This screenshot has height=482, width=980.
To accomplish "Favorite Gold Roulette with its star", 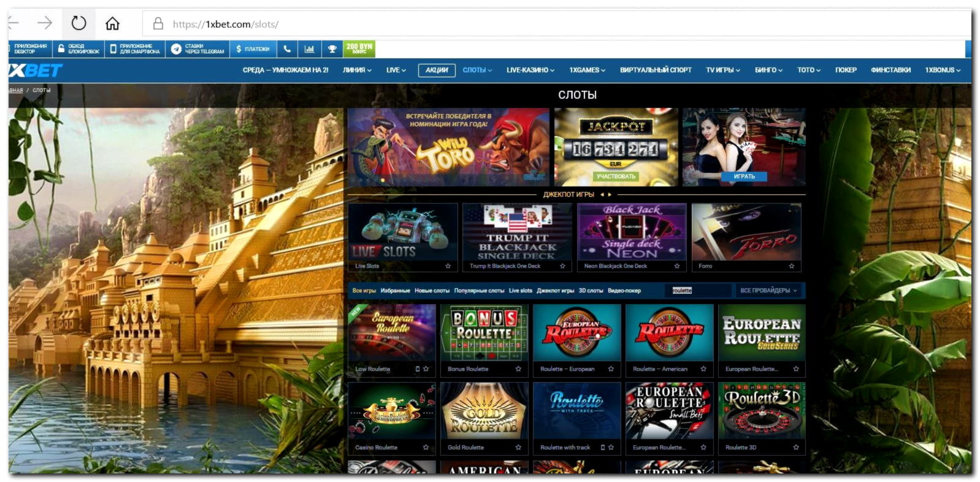I will coord(518,448).
